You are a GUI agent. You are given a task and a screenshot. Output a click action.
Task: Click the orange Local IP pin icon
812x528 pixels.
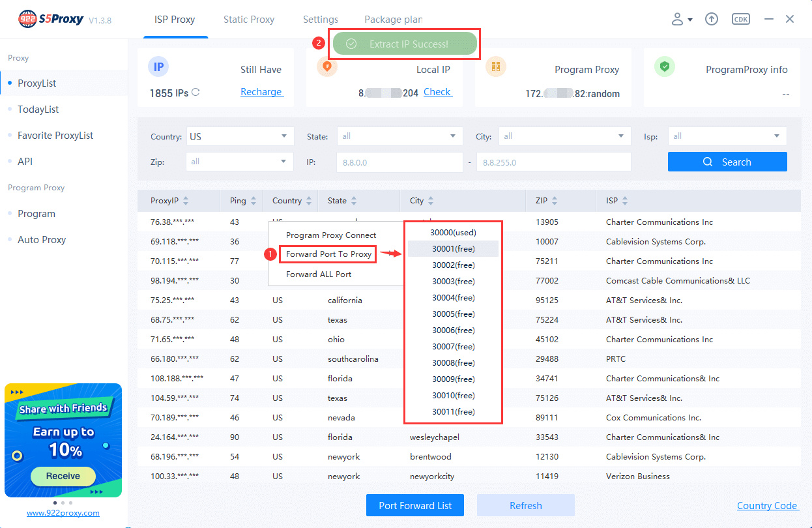(x=327, y=68)
